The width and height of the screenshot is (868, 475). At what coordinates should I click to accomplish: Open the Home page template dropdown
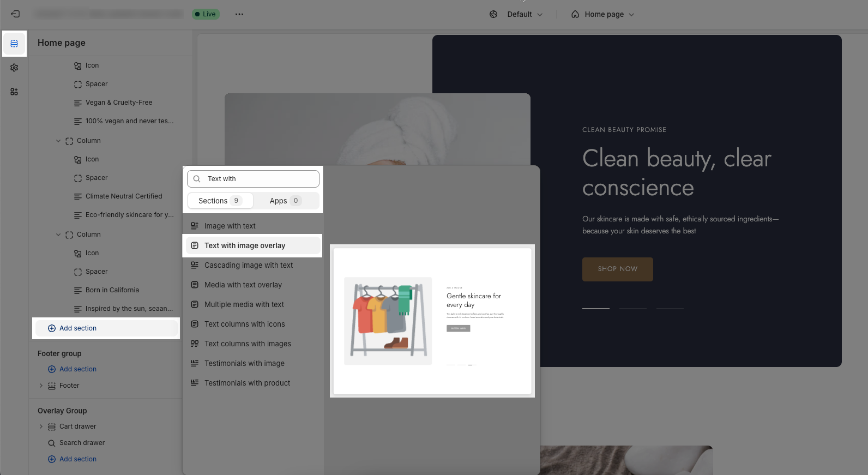click(x=603, y=14)
